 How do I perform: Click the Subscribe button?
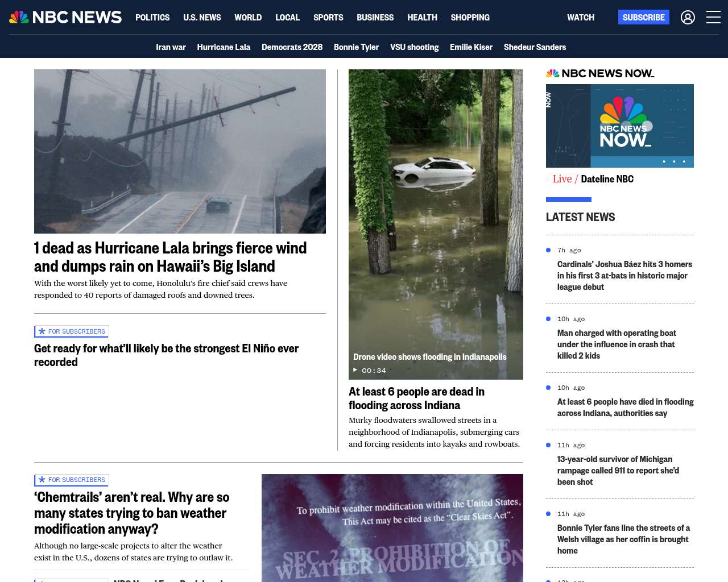(644, 18)
